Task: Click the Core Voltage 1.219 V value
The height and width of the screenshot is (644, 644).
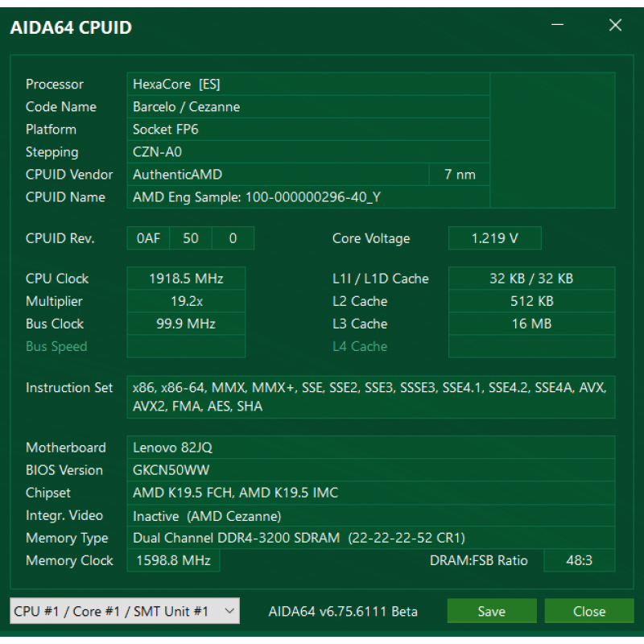Action: (x=494, y=238)
